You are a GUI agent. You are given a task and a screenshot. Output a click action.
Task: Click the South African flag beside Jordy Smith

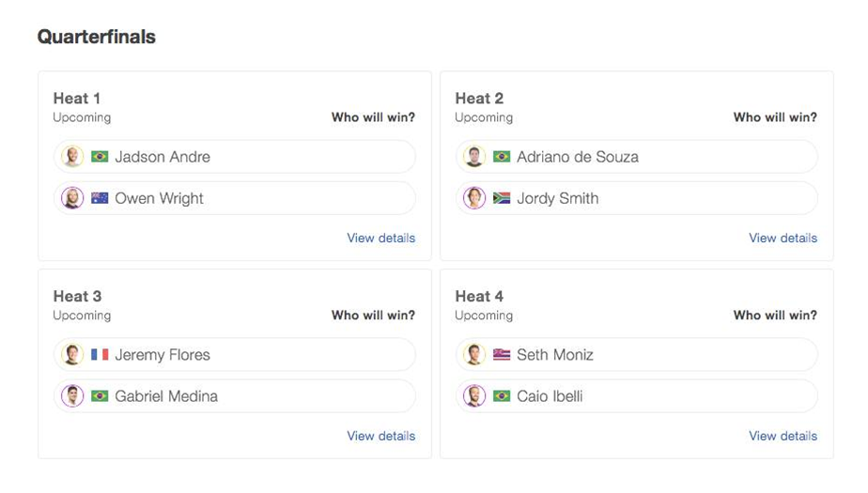[502, 198]
